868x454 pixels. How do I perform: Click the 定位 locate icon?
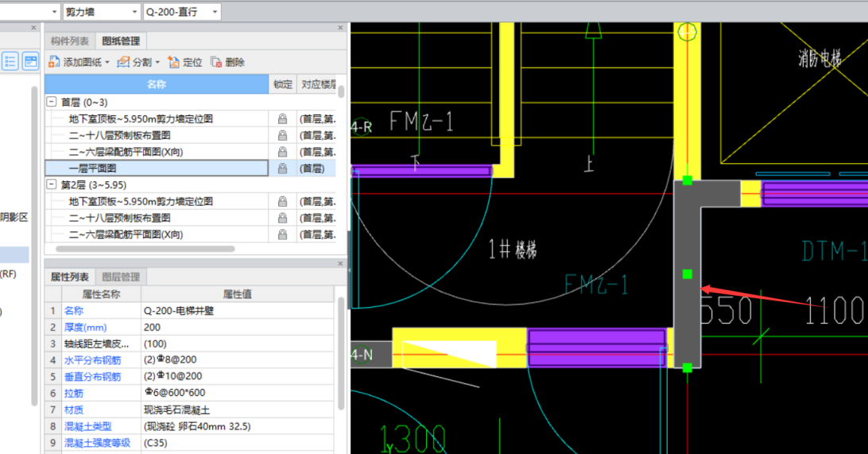coord(173,62)
